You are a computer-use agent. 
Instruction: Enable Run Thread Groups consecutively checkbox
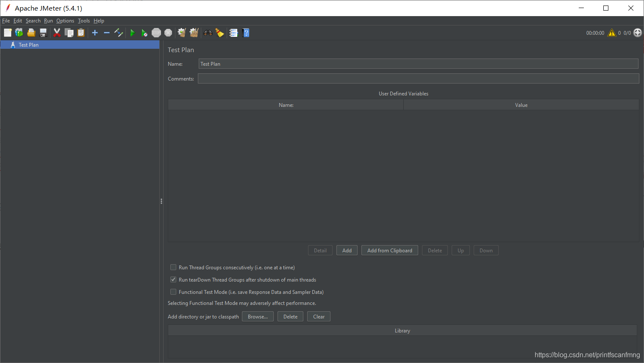click(x=173, y=267)
